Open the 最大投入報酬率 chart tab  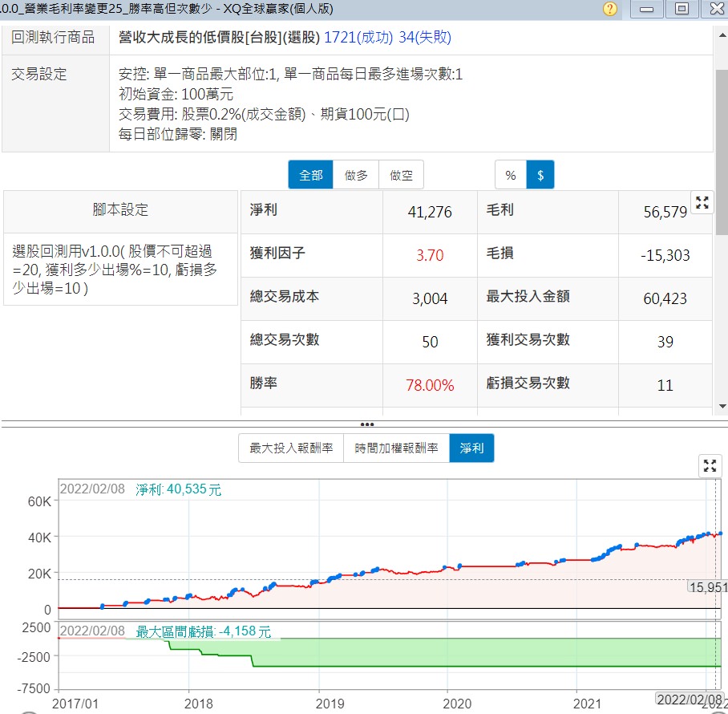click(291, 448)
